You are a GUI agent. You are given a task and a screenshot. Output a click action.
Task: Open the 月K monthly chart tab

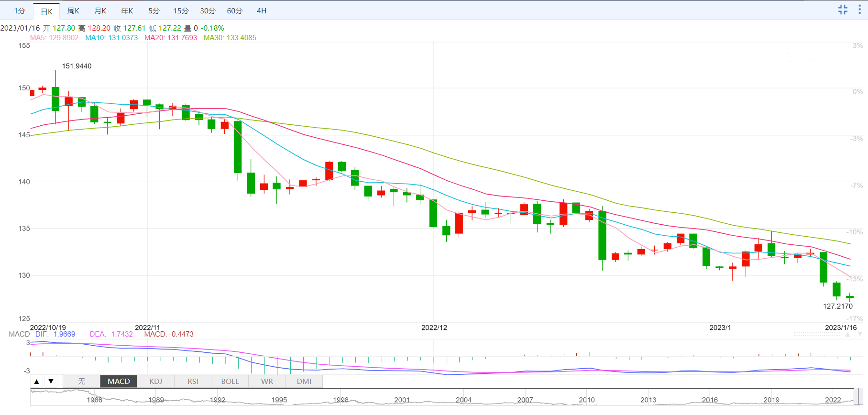[x=100, y=11]
